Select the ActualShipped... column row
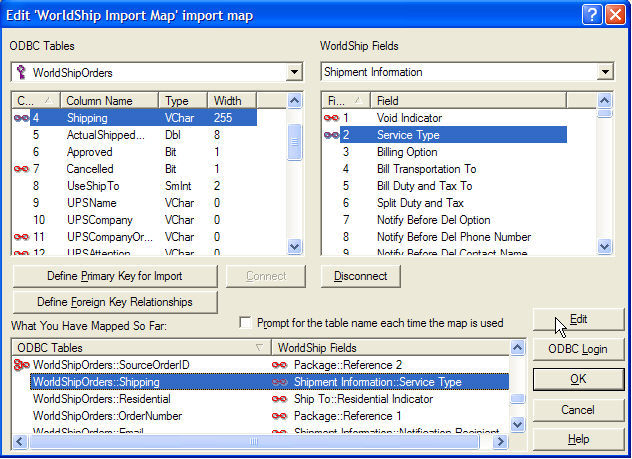 tap(134, 135)
